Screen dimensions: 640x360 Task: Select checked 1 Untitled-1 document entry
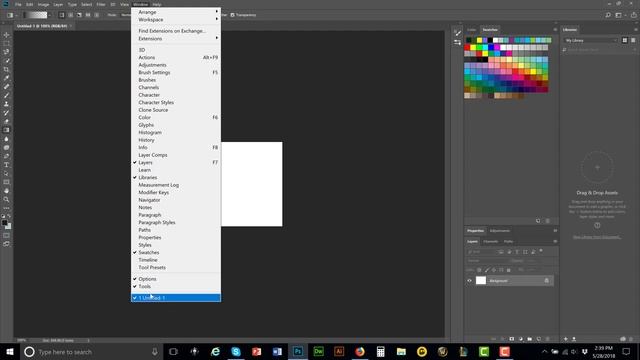tap(176, 298)
